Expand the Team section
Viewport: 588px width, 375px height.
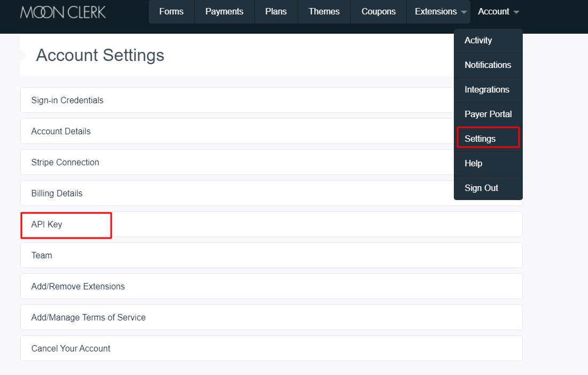[272, 255]
